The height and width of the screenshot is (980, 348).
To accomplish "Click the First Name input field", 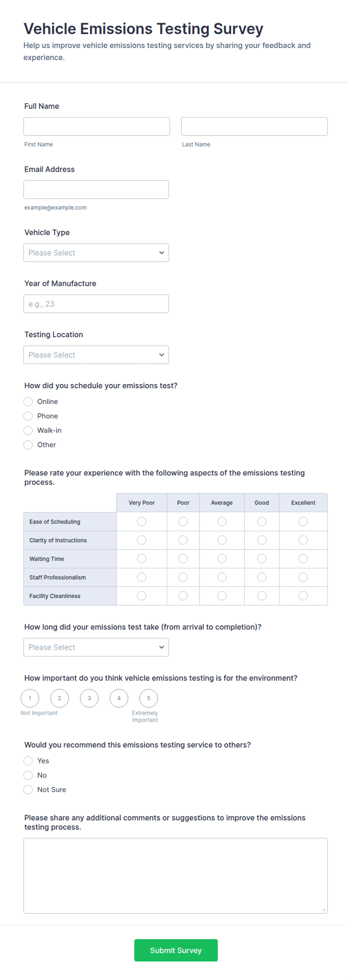I will [x=97, y=126].
